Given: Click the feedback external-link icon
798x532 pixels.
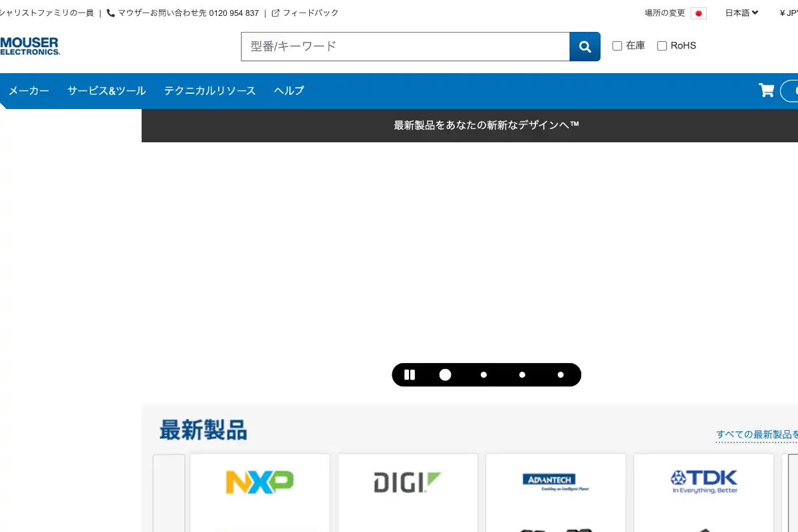Looking at the screenshot, I should point(275,12).
